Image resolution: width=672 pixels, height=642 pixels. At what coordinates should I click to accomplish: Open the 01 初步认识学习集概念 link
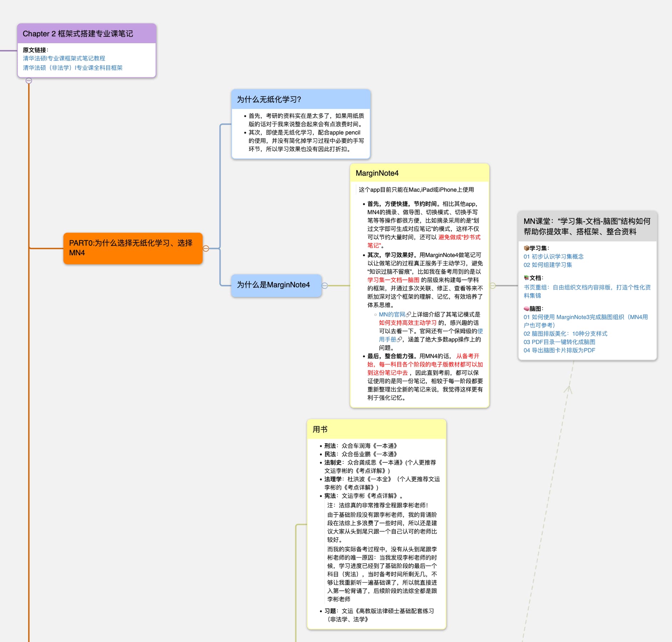pos(553,256)
